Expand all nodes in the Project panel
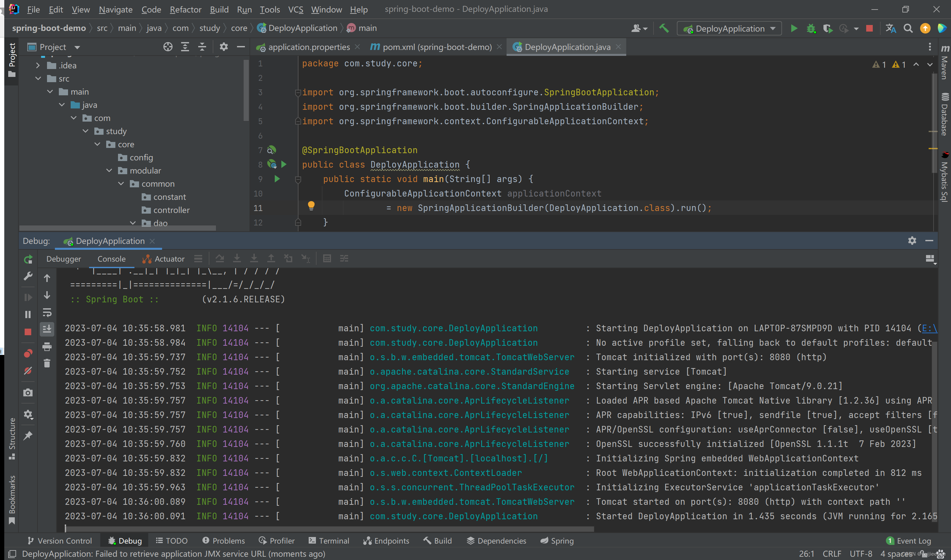The width and height of the screenshot is (951, 560). 185,47
